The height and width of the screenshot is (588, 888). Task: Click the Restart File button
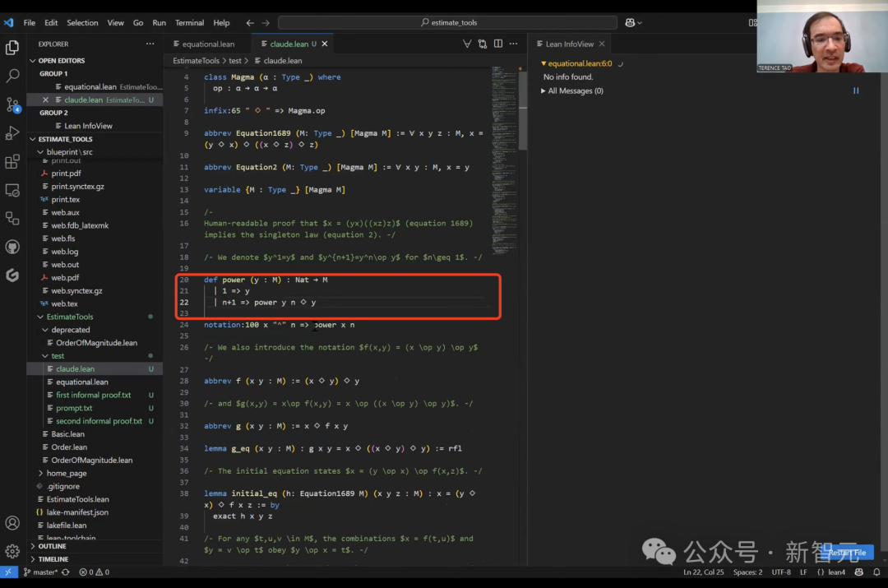(x=848, y=553)
